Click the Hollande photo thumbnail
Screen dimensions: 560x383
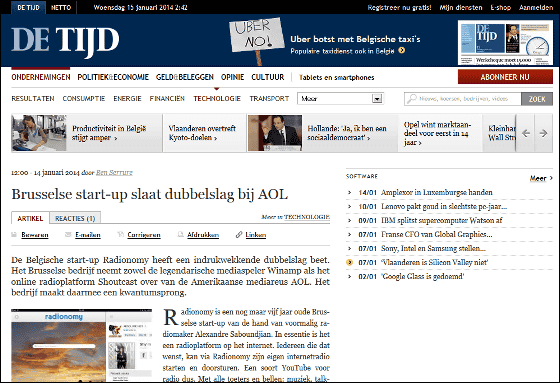click(x=275, y=133)
